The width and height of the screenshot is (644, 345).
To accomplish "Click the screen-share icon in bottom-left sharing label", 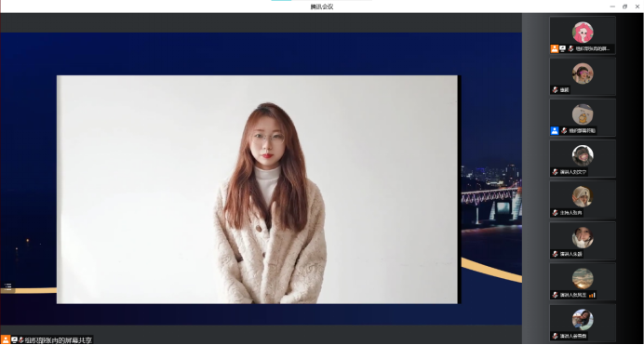I will tap(14, 339).
